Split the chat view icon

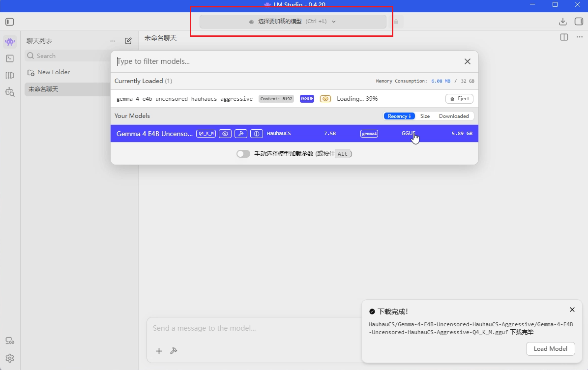click(564, 37)
